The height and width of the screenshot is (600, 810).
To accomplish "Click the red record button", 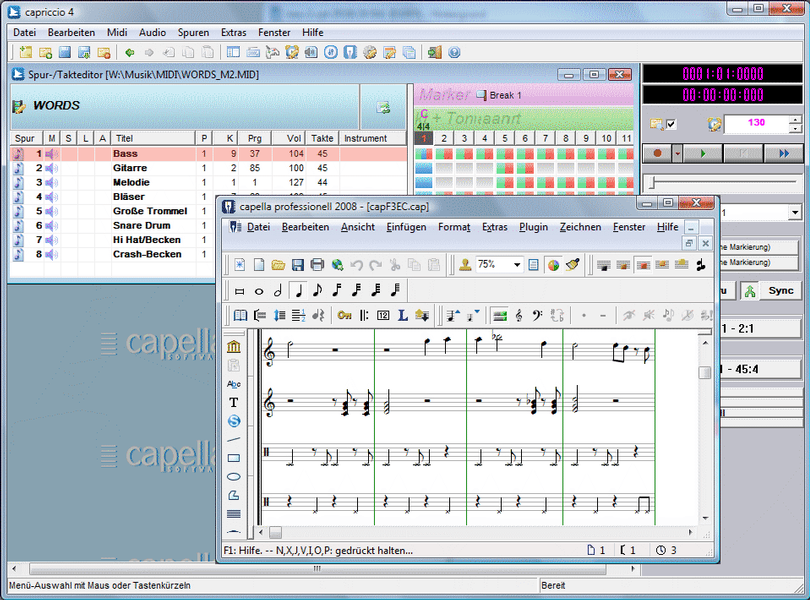I will pos(658,153).
